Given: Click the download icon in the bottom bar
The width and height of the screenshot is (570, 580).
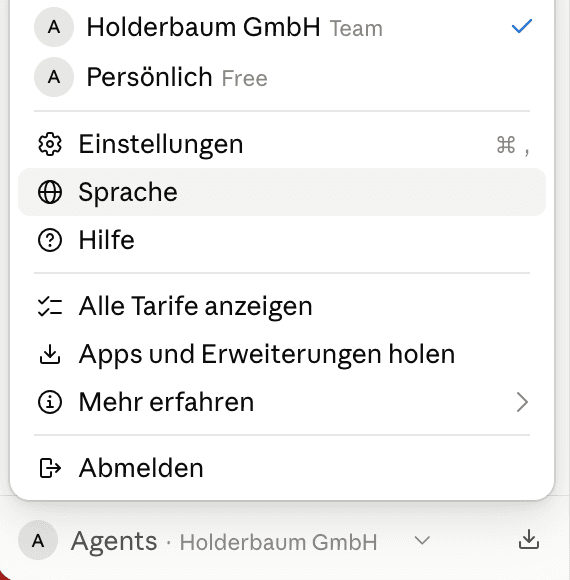Looking at the screenshot, I should (x=529, y=539).
